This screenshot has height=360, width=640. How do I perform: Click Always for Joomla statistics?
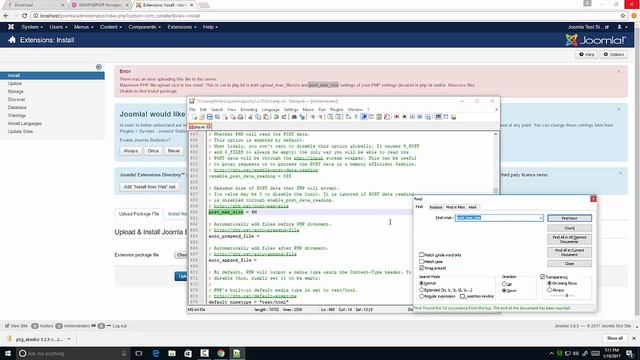pyautogui.click(x=131, y=151)
